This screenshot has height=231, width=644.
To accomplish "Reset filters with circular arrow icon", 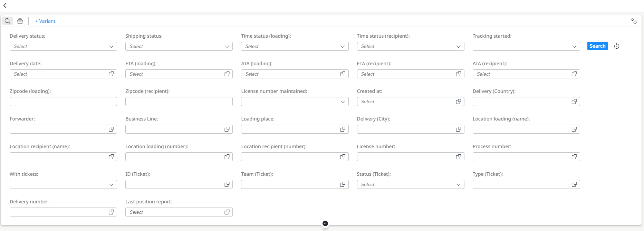I will (x=617, y=46).
